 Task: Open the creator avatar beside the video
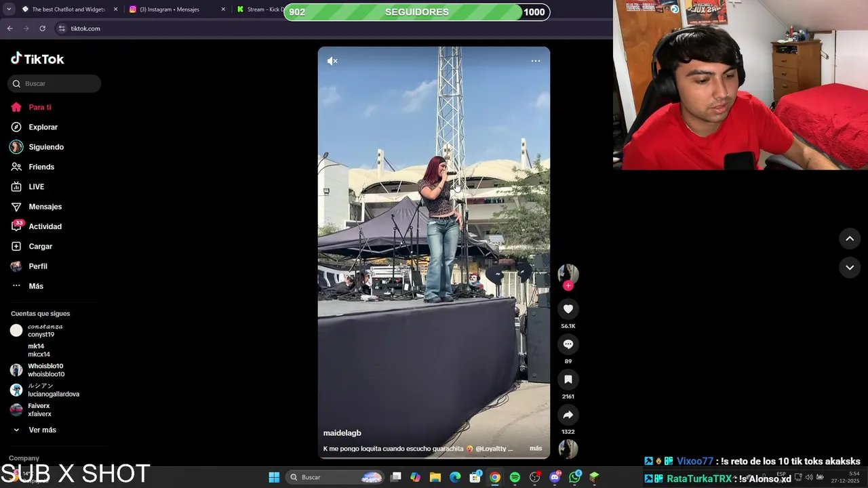point(568,274)
